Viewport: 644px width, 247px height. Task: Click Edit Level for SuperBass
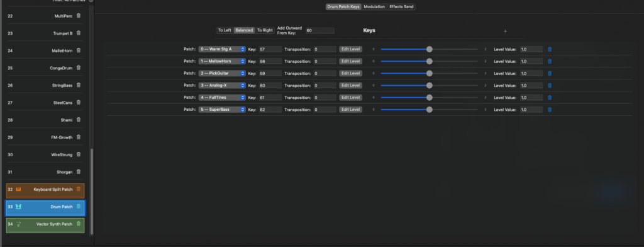coord(351,110)
